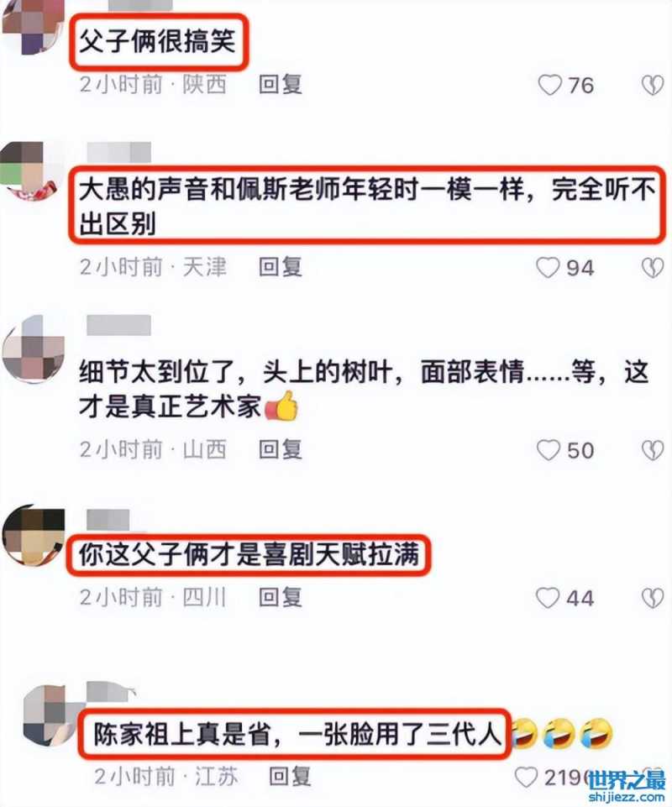The image size is (672, 807).
Task: Dislike the 山西 user's comment
Action: pyautogui.click(x=653, y=450)
